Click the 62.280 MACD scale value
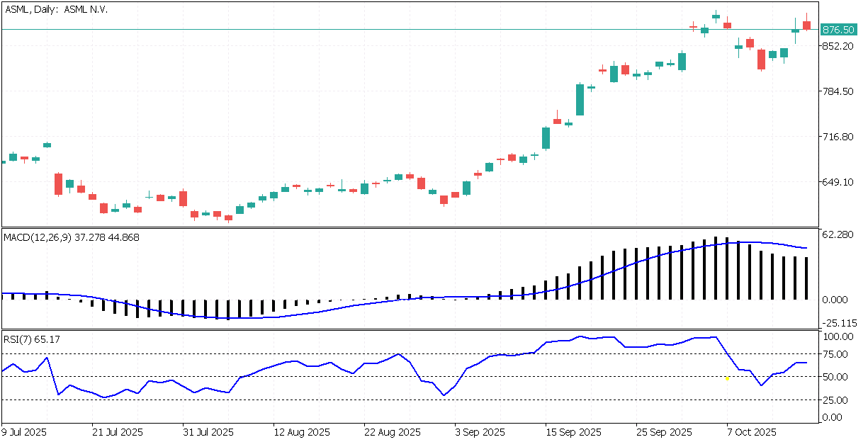Viewport: 868px width, 442px height. [x=837, y=234]
